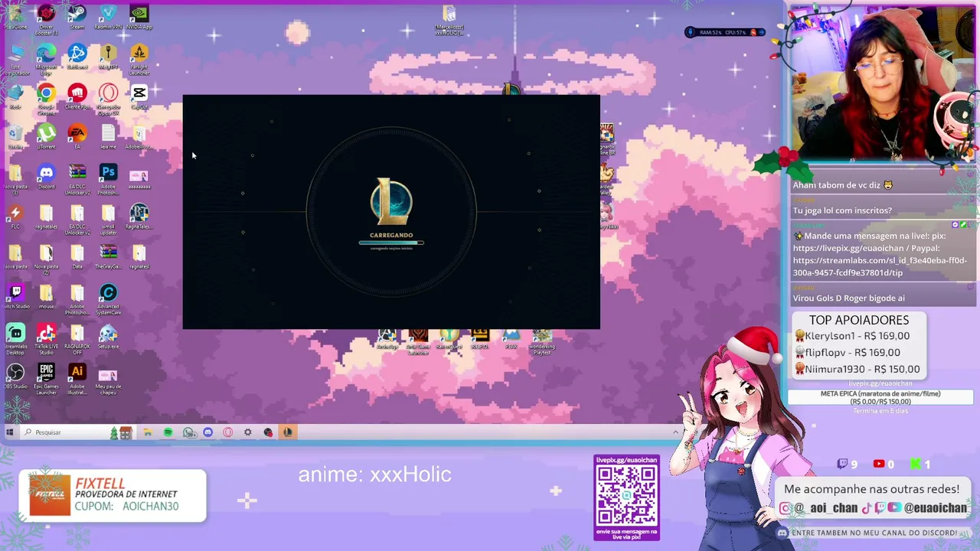Open the wonderking Playtest shortcut

pyautogui.click(x=542, y=342)
